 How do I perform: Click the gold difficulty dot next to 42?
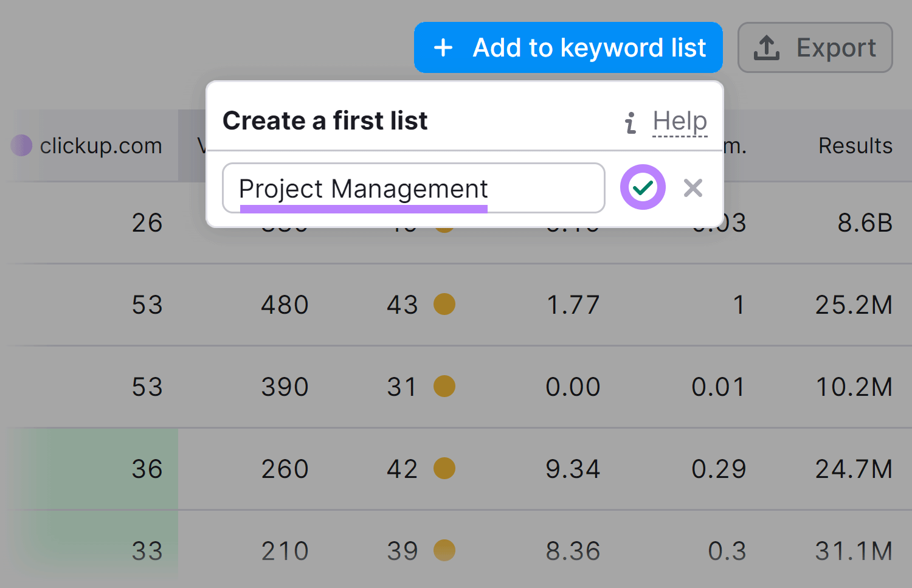point(444,469)
